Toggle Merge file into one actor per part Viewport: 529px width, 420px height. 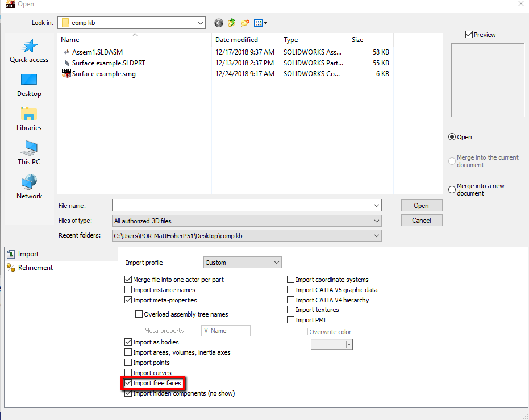tap(128, 279)
